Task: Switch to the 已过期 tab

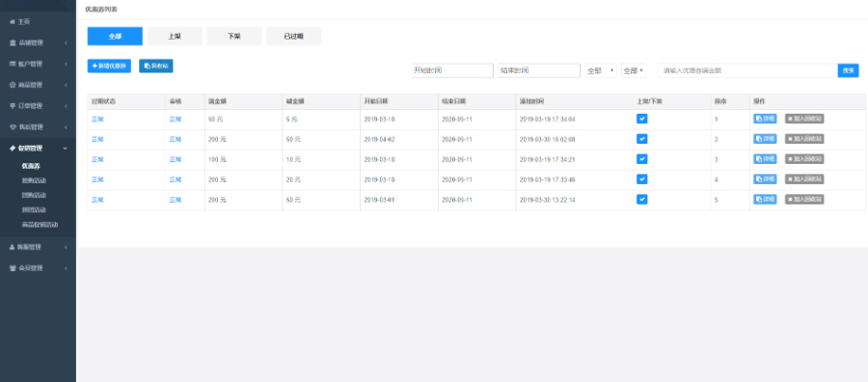Action: click(x=293, y=36)
